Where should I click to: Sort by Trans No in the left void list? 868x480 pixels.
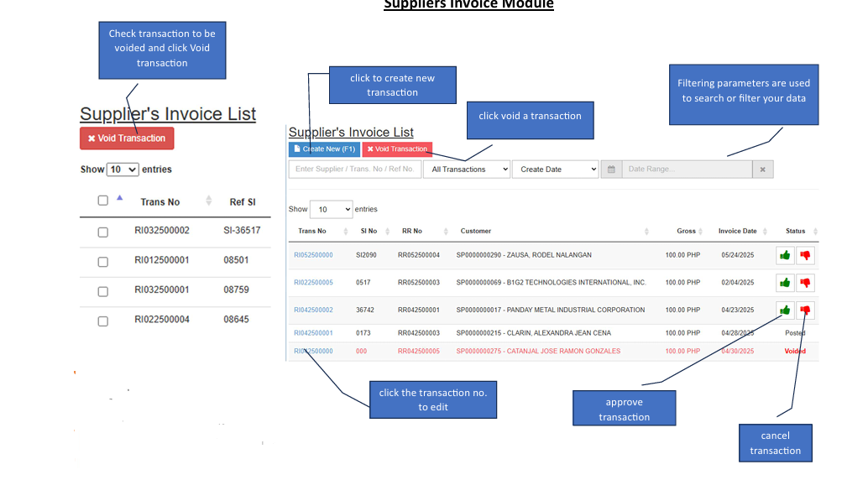(209, 201)
